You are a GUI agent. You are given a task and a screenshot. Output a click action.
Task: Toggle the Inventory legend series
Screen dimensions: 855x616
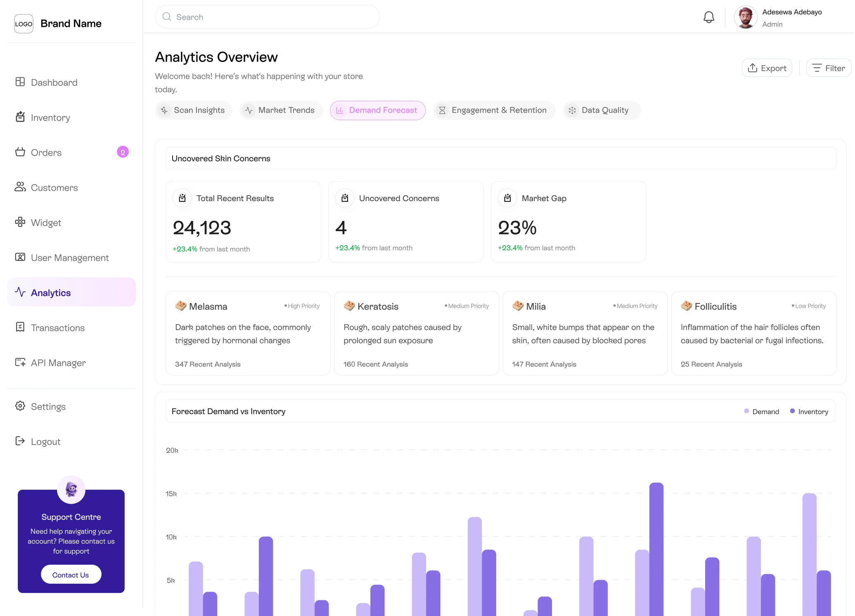point(809,412)
